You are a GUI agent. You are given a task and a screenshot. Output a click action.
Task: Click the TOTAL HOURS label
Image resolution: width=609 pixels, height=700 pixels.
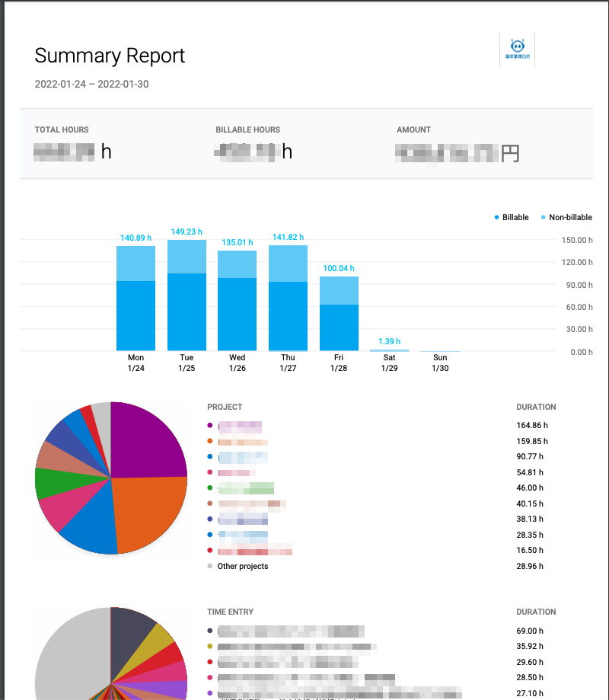pos(62,129)
